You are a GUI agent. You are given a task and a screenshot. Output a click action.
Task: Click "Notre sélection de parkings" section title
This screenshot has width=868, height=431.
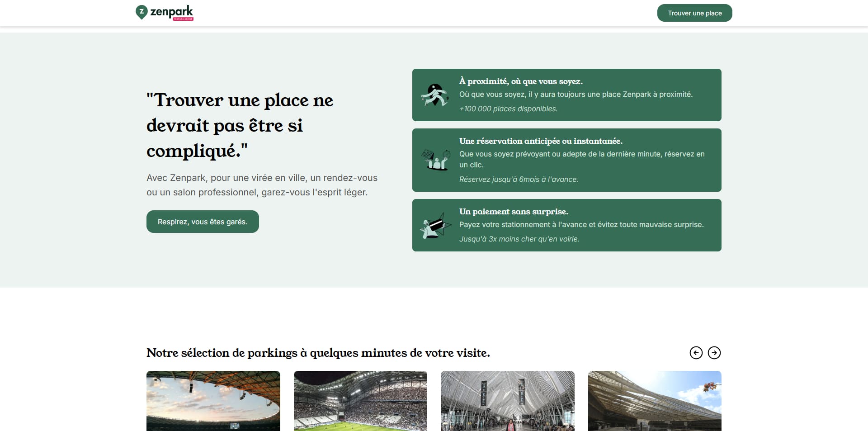click(x=318, y=353)
